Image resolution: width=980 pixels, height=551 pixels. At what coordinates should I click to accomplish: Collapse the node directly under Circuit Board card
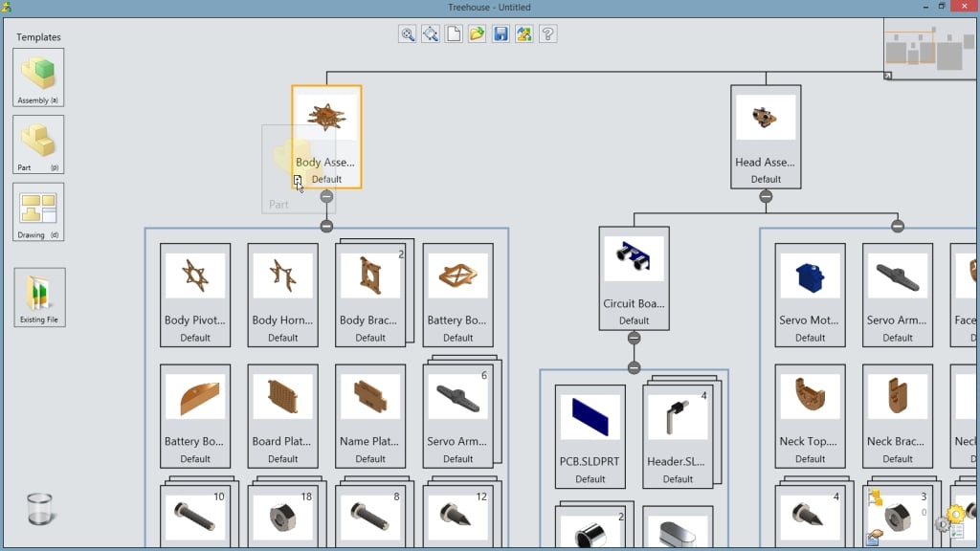(634, 338)
